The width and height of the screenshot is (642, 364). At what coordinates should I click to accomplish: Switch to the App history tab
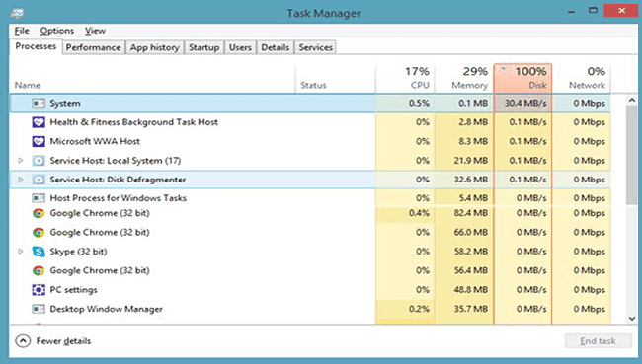coord(155,47)
